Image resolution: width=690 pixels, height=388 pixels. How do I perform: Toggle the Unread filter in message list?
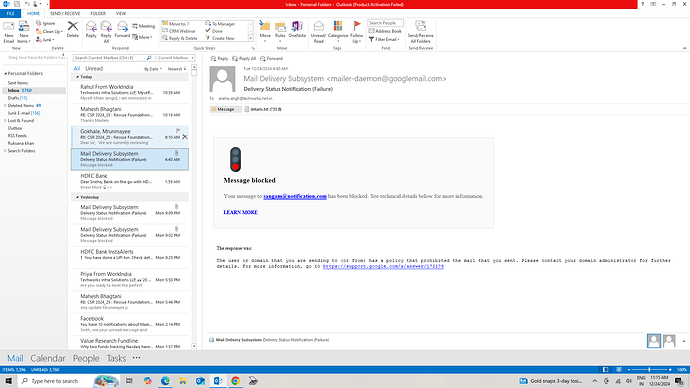click(x=94, y=69)
